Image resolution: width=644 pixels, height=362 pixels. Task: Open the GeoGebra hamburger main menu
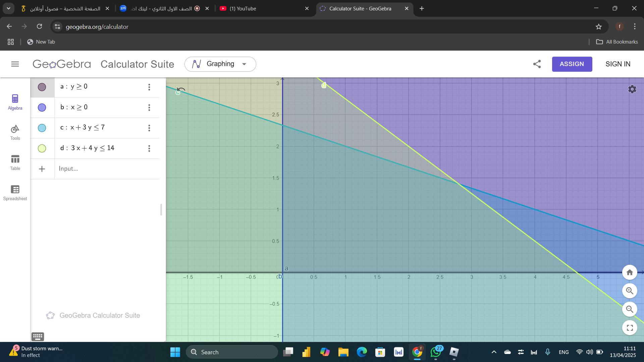(15, 64)
